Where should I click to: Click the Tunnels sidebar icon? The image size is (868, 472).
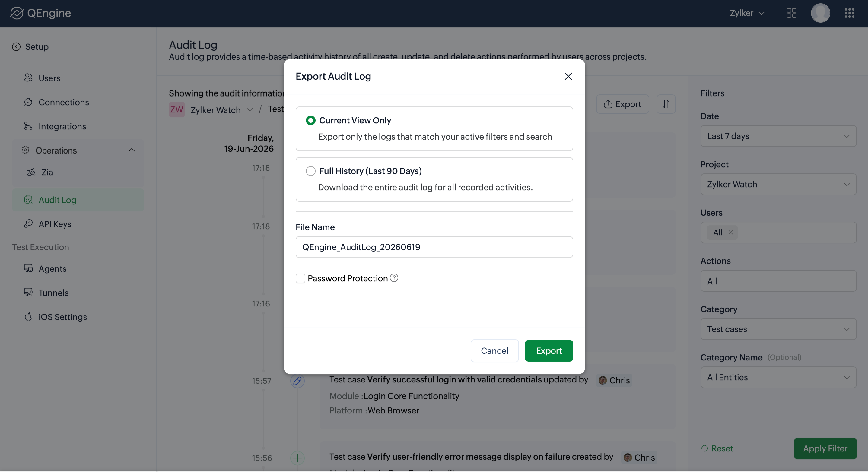28,293
